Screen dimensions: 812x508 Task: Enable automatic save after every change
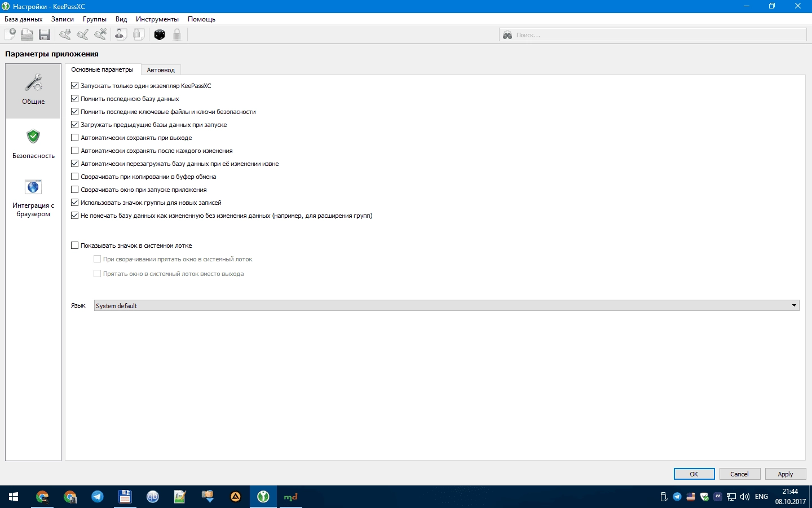click(x=75, y=151)
